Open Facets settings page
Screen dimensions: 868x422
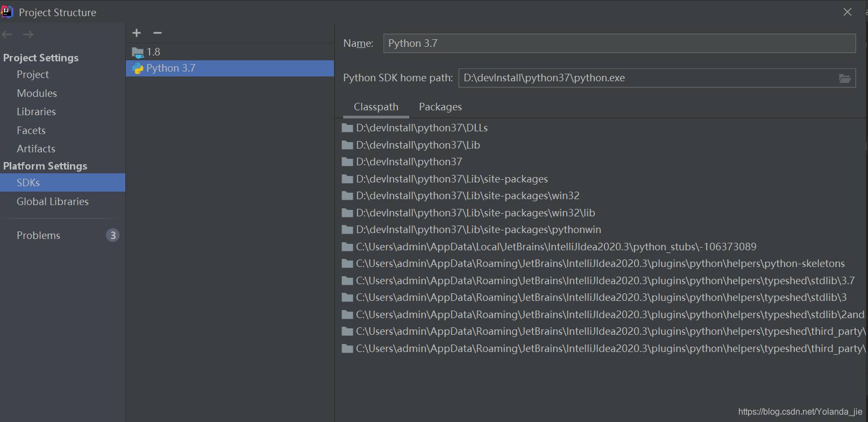click(31, 130)
